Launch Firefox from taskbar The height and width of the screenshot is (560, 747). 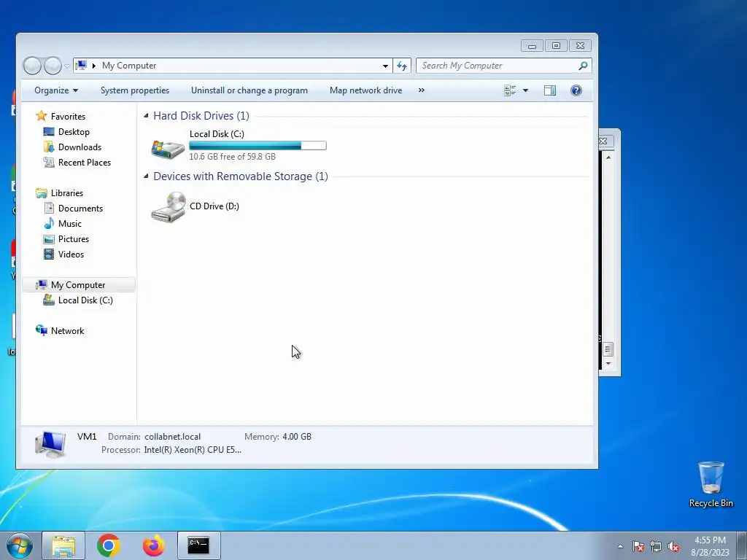pos(153,545)
